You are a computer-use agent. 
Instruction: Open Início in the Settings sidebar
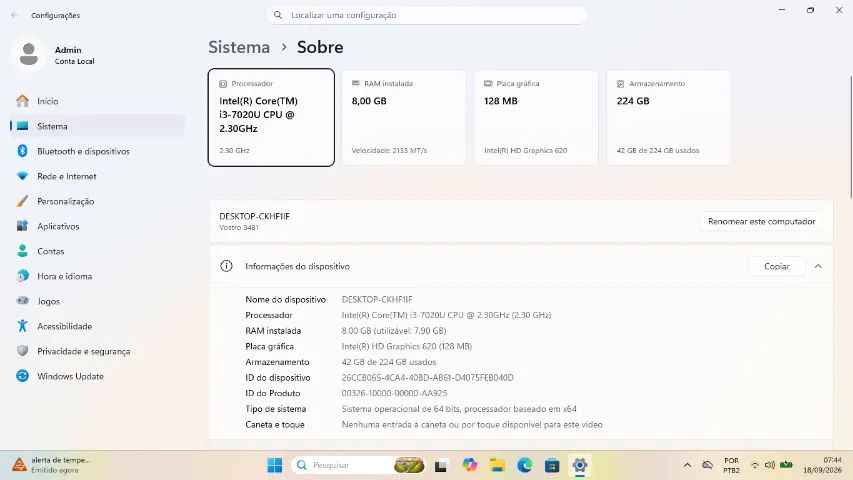[x=97, y=101]
